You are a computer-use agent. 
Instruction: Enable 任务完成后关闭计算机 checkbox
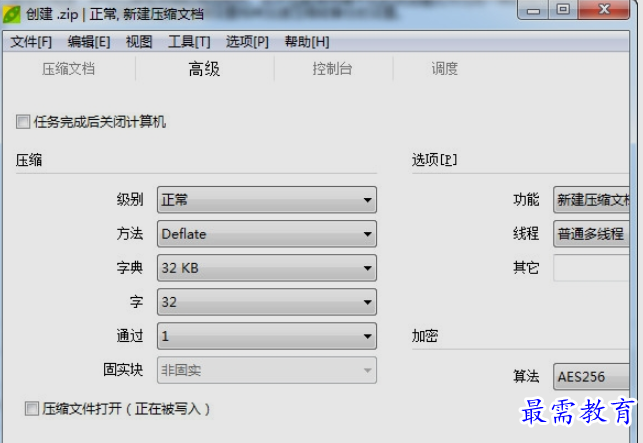click(x=23, y=122)
